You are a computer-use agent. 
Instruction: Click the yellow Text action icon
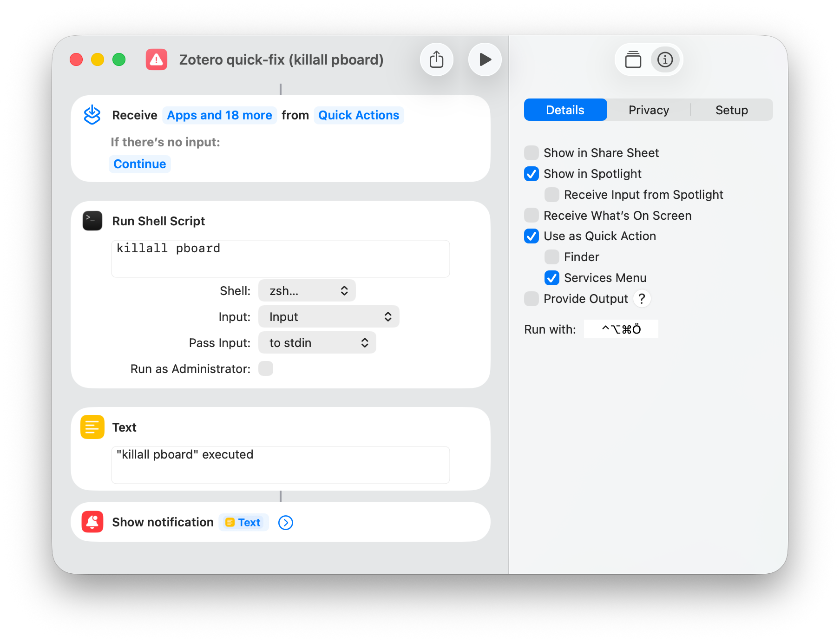pyautogui.click(x=92, y=427)
